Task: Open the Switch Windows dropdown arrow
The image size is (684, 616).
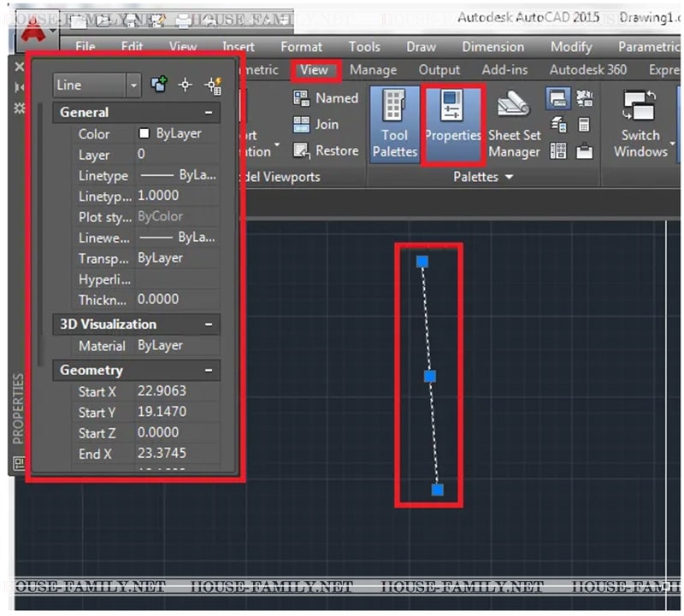Action: click(x=672, y=144)
